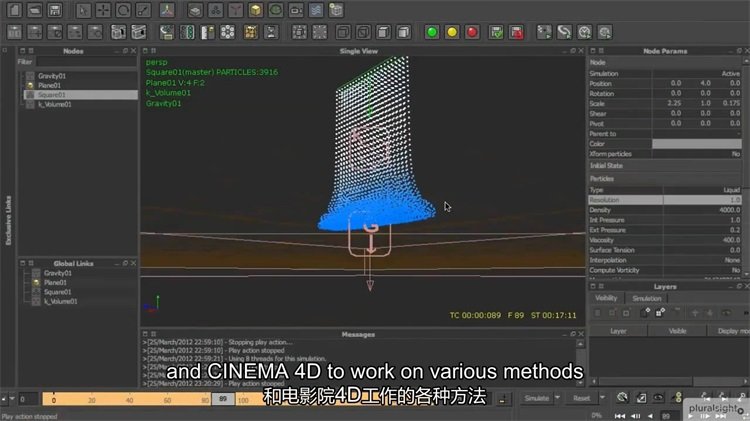Select Plane01 in Global Links list
The image size is (750, 421).
point(55,283)
